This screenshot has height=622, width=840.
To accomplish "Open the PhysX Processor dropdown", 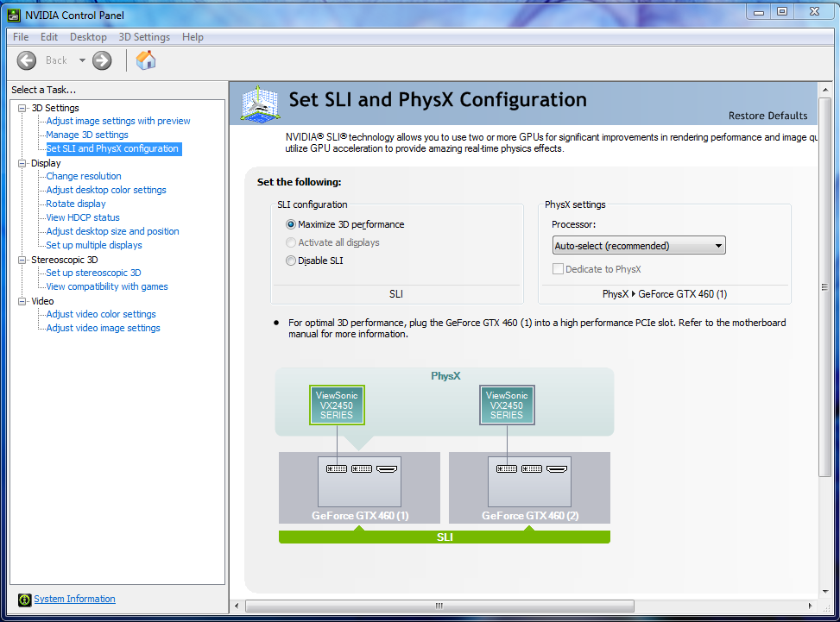I will tap(639, 246).
